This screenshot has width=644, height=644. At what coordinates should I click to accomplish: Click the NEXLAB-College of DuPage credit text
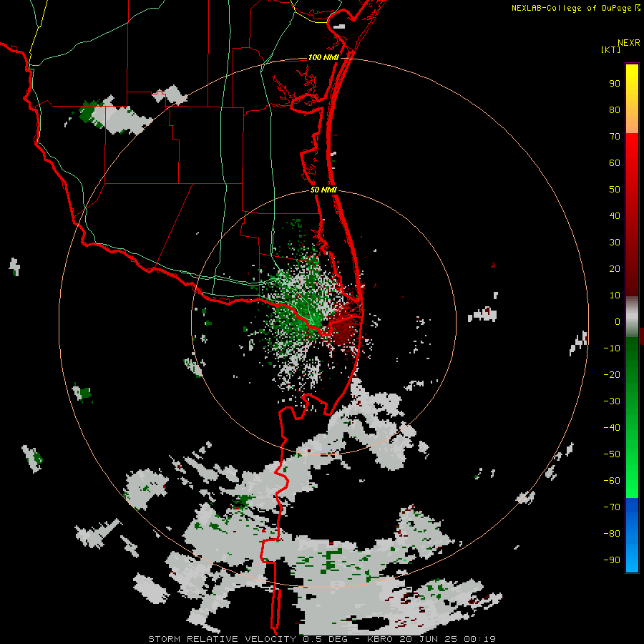pyautogui.click(x=575, y=8)
